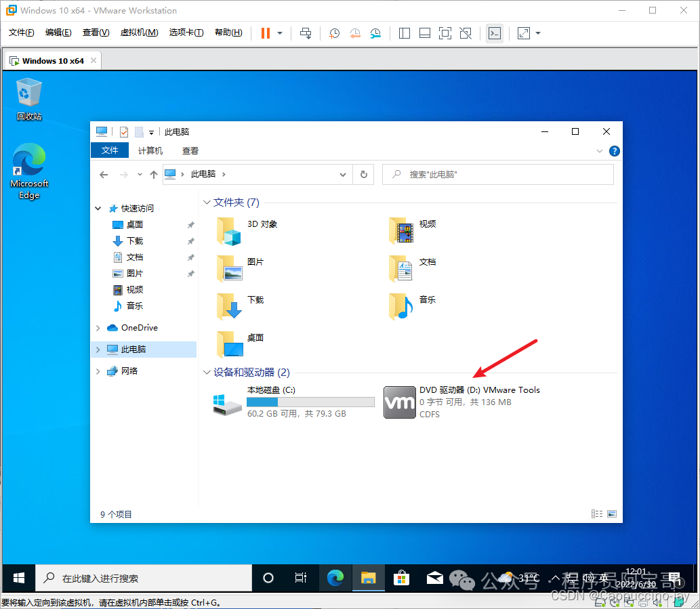The height and width of the screenshot is (609, 700).
Task: Open VMware 帮助(H) menu
Action: coord(228,33)
